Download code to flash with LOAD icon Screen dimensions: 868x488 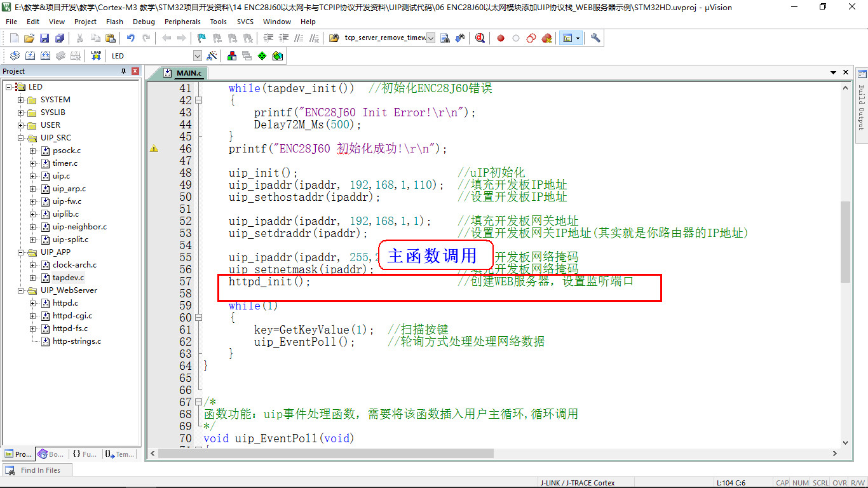click(96, 56)
